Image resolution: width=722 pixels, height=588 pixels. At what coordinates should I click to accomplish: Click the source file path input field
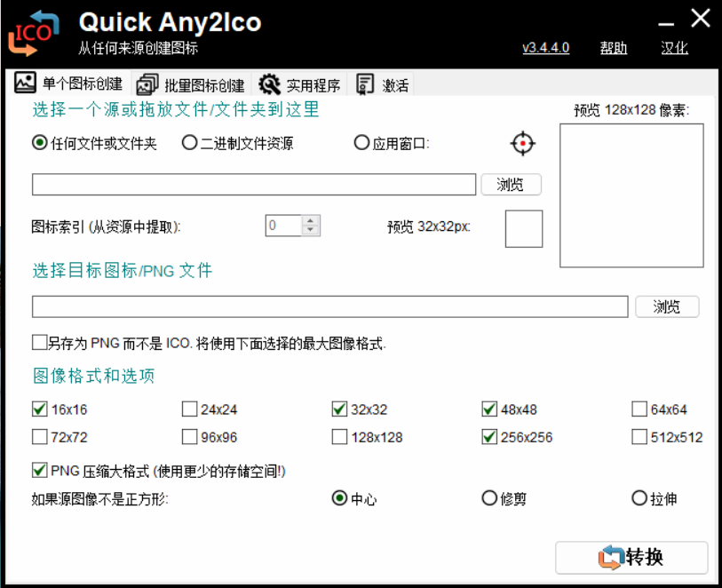click(254, 184)
